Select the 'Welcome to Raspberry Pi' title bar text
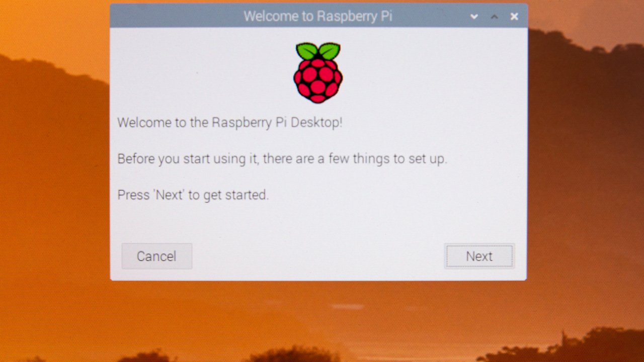Viewport: 644px width, 362px height. [x=318, y=16]
